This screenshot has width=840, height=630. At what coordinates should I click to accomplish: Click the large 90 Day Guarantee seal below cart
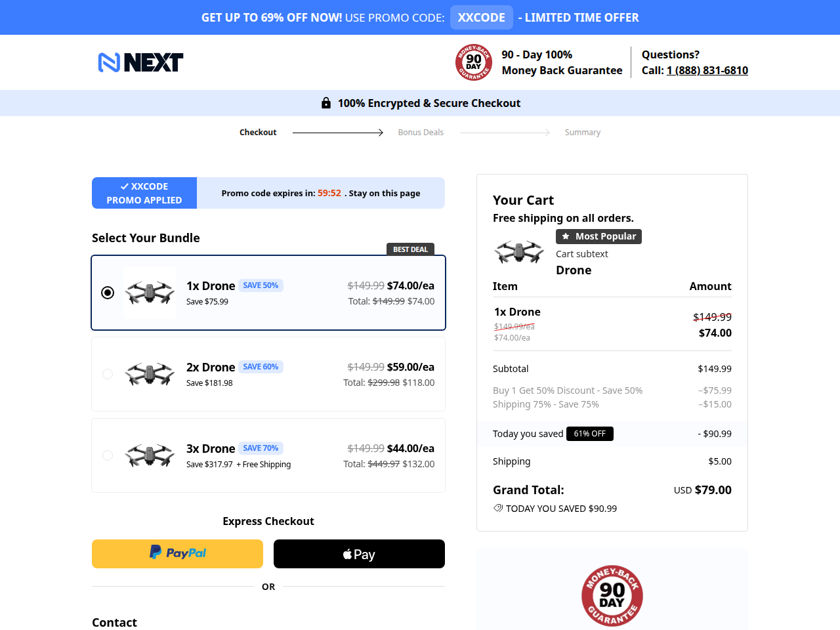click(x=612, y=596)
